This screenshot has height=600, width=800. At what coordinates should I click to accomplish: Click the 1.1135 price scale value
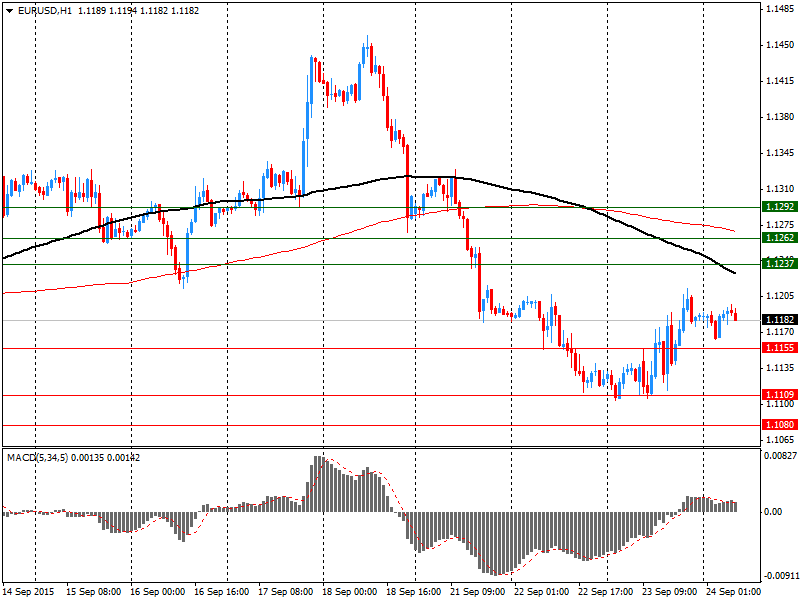(x=780, y=368)
